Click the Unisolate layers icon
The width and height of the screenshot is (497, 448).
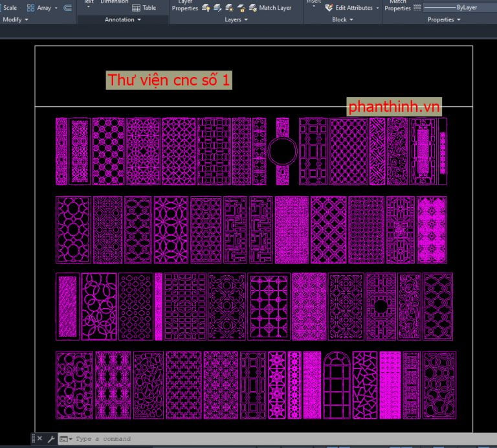click(217, 8)
